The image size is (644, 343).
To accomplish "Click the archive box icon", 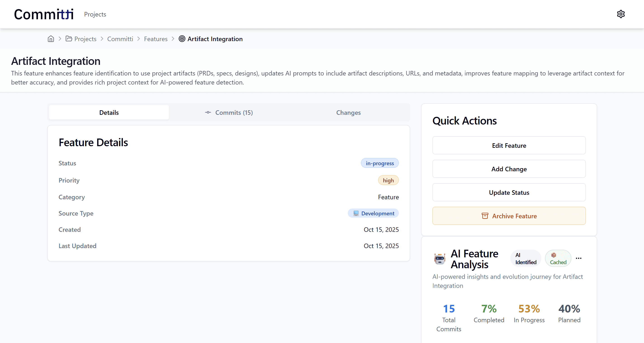I will (x=485, y=216).
